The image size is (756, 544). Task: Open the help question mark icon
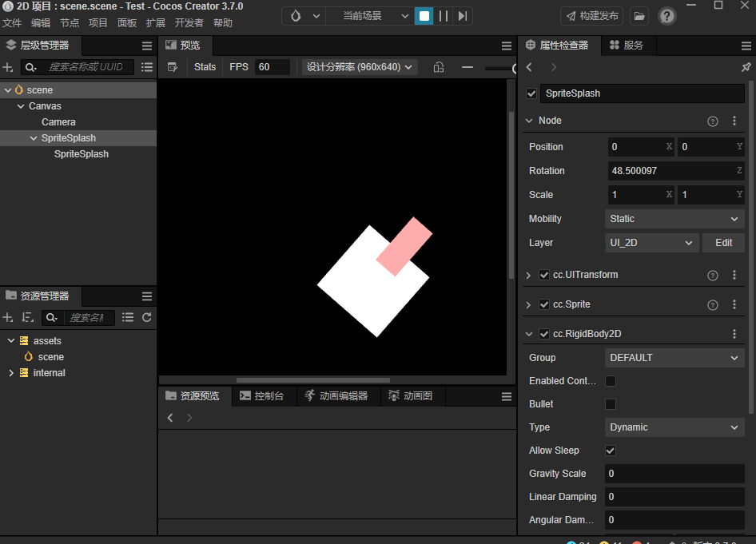(x=666, y=16)
